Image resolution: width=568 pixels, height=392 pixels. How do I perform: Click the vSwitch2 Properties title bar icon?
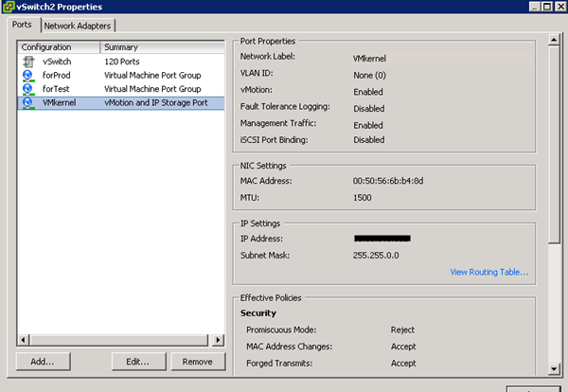(9, 8)
